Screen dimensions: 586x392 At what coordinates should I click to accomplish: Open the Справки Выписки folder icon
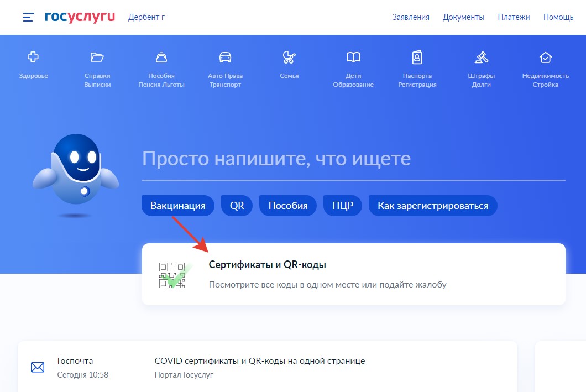click(x=97, y=57)
